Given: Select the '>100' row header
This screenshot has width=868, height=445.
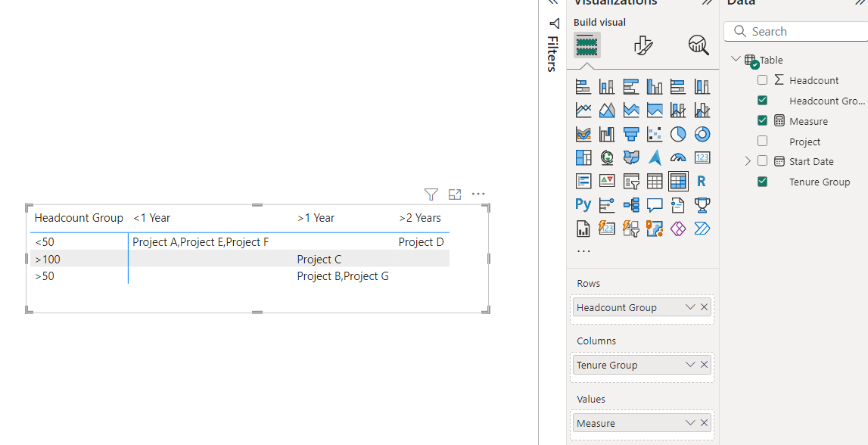Looking at the screenshot, I should 48,259.
